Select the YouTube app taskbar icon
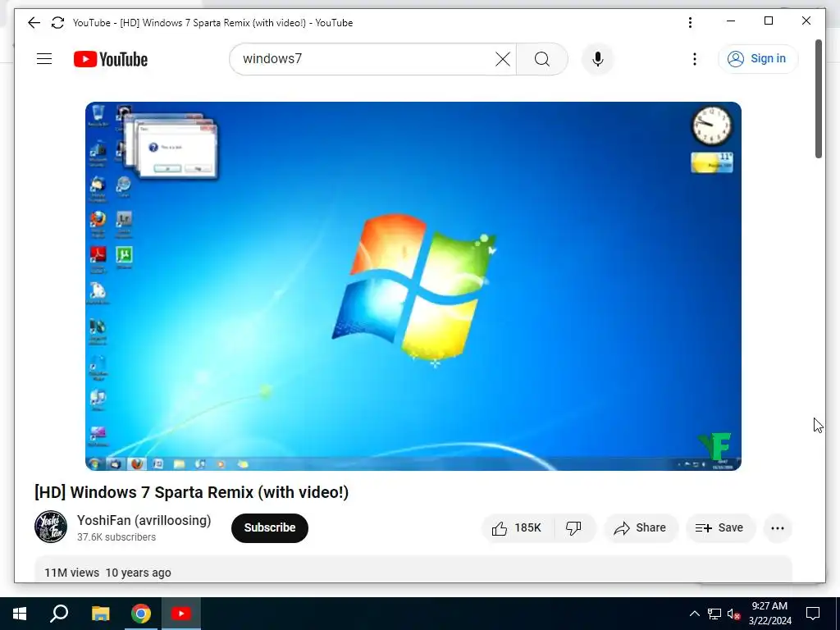Viewport: 840px width, 630px height. tap(181, 614)
